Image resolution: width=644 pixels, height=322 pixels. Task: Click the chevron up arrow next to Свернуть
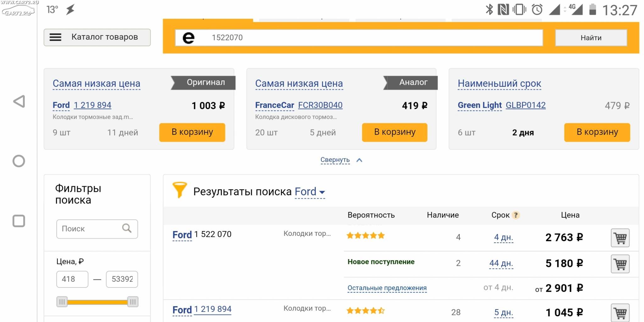359,160
